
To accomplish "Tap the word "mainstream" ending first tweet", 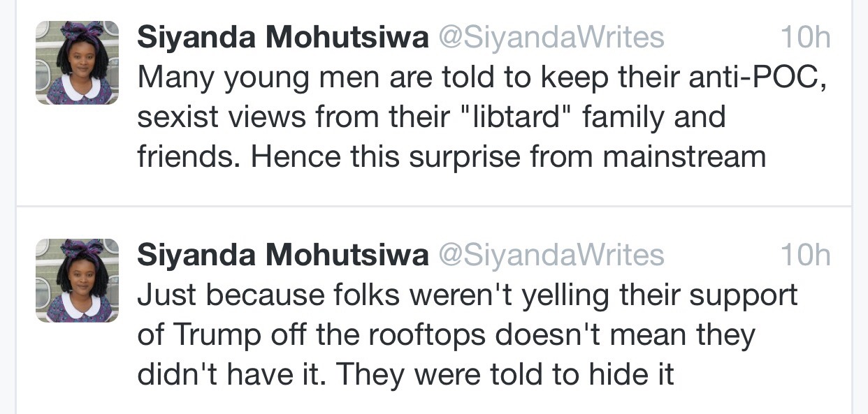I will [684, 156].
